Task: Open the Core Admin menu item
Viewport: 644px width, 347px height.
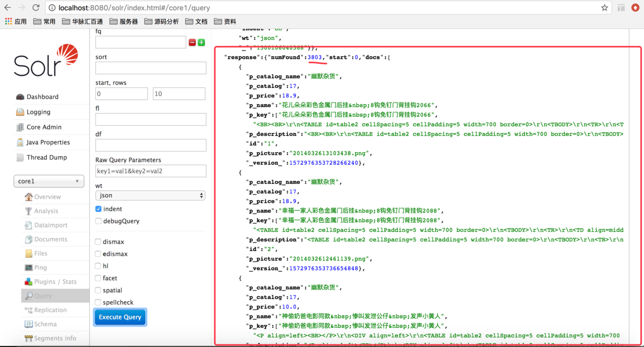Action: (x=44, y=127)
